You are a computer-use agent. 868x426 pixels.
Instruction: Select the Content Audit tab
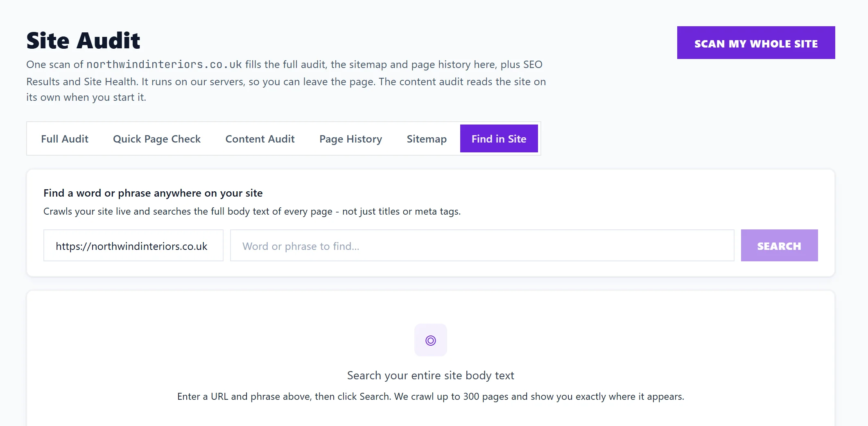tap(260, 139)
